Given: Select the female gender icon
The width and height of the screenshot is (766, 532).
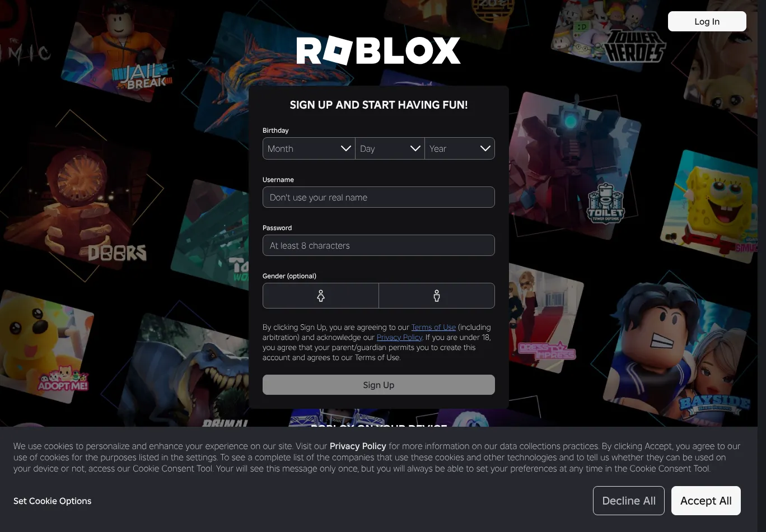Looking at the screenshot, I should (x=321, y=296).
